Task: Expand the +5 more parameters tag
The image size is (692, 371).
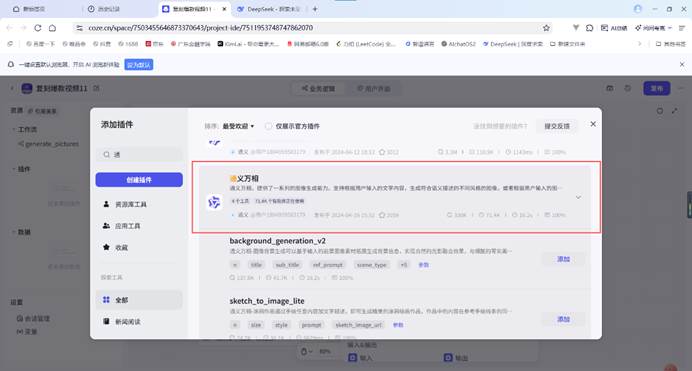Action: (403, 265)
